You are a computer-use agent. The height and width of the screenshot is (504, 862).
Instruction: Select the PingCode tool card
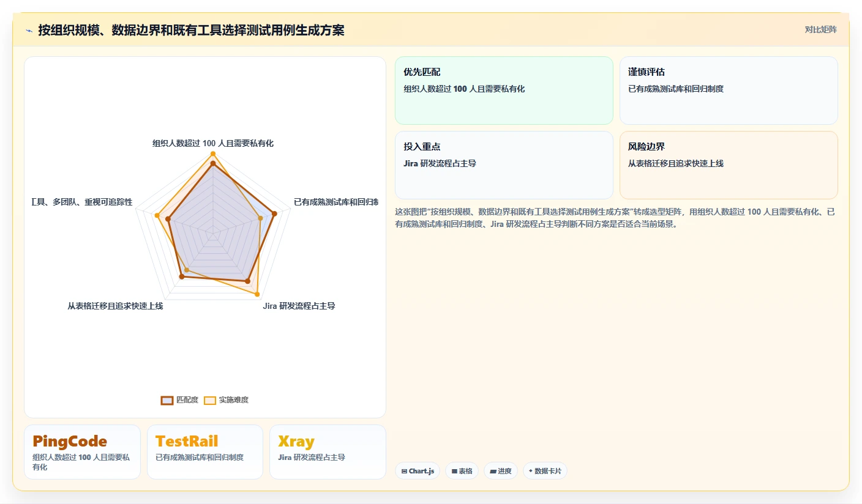tap(82, 452)
